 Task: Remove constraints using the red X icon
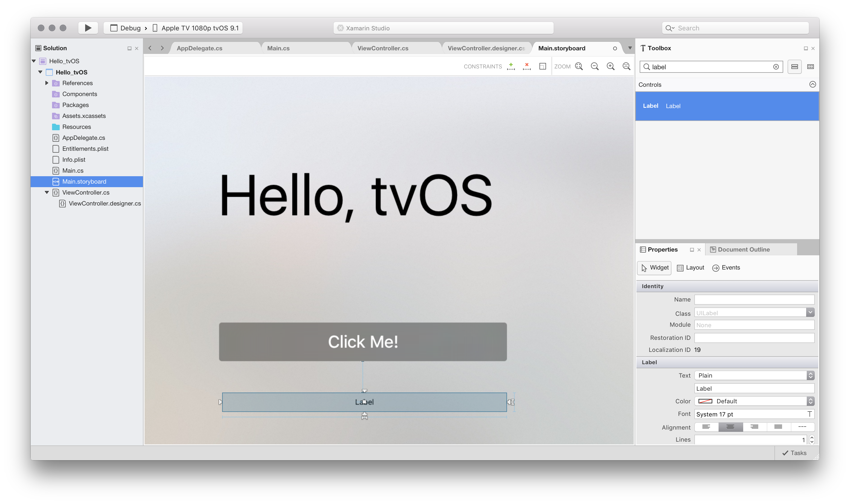[x=526, y=66]
